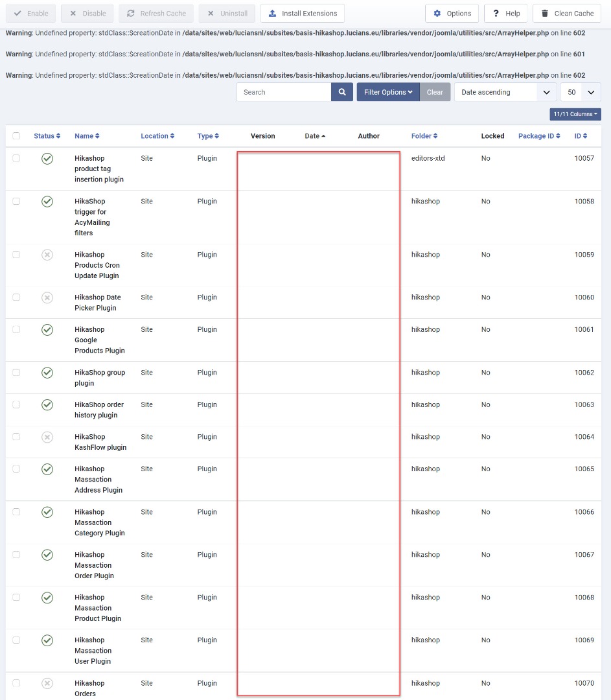Viewport: 611px width, 700px height.
Task: Focus the Search input field
Action: pos(284,92)
